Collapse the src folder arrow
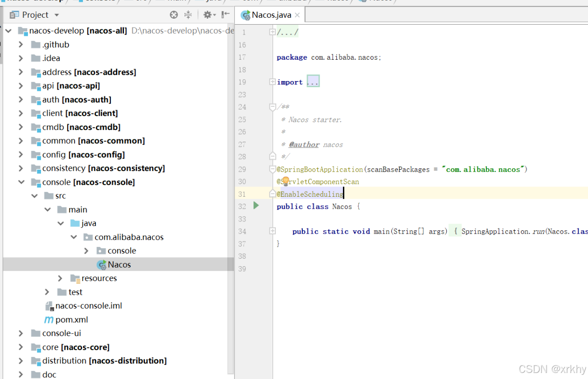 (34, 196)
